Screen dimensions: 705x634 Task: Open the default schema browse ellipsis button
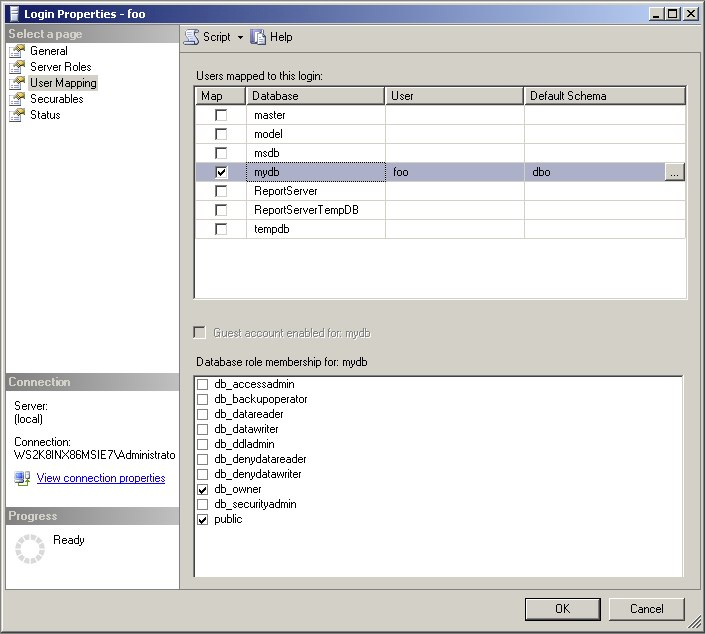(674, 172)
